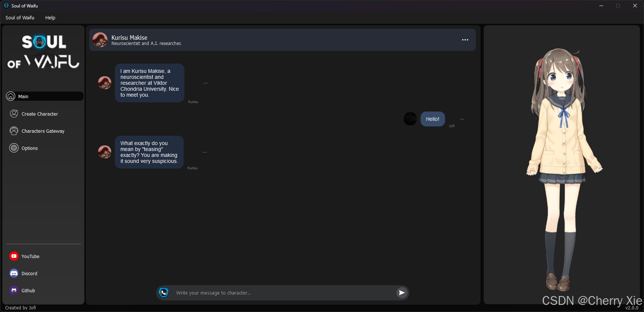
Task: Open chat header three-dots menu
Action: 465,40
